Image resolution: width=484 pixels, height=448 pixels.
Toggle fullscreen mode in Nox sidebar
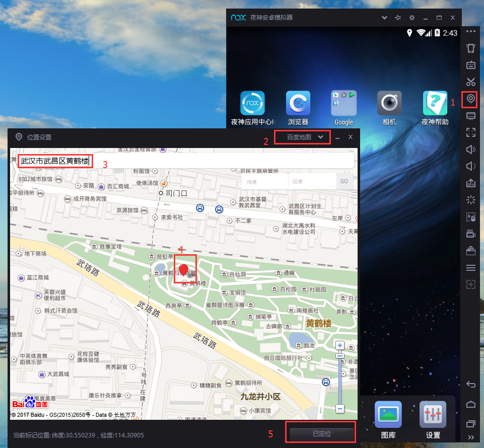pos(471,133)
